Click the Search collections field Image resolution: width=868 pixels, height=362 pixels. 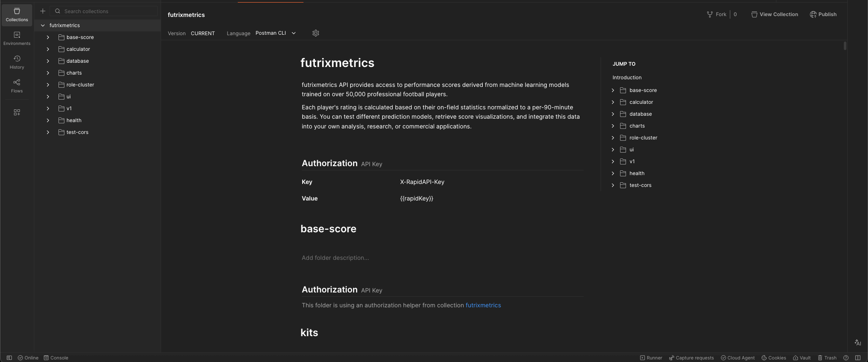(108, 11)
